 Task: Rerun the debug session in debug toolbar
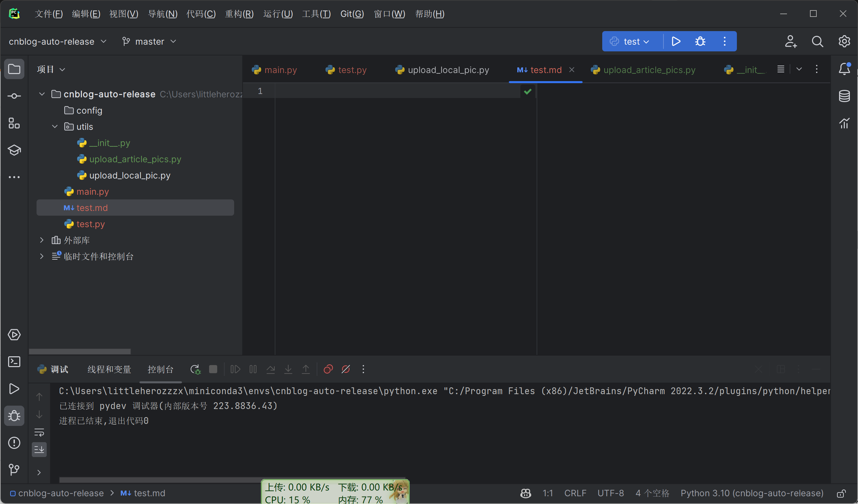pos(196,369)
